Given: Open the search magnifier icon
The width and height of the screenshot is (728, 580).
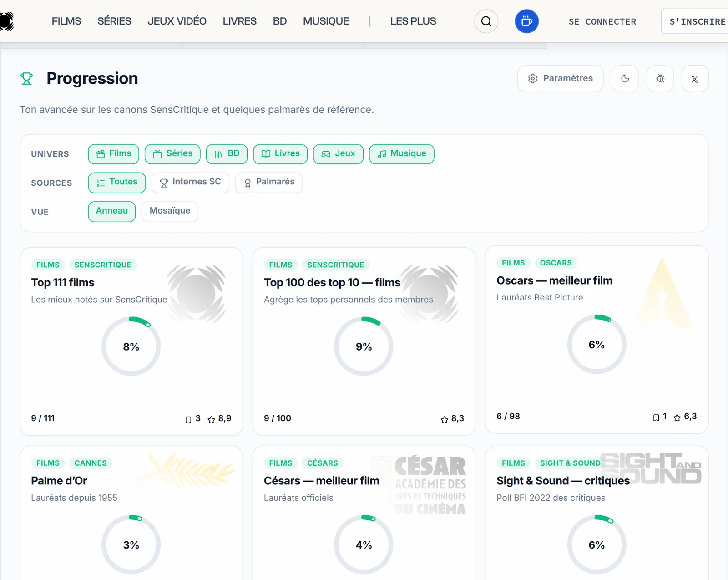Looking at the screenshot, I should tap(486, 21).
